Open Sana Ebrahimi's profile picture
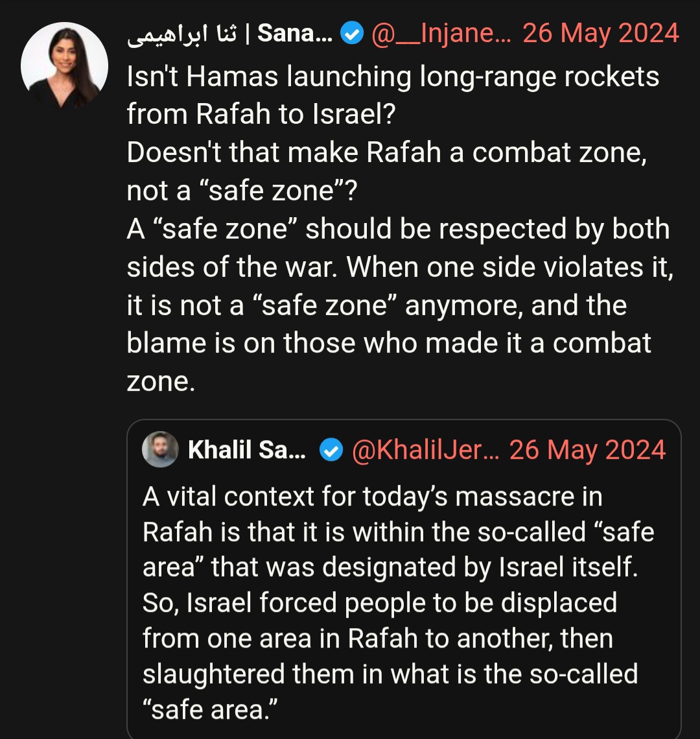The image size is (700, 739). [65, 65]
